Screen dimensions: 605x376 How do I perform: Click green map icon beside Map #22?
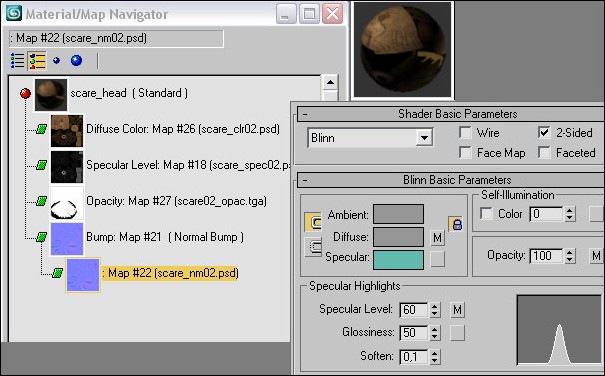57,273
